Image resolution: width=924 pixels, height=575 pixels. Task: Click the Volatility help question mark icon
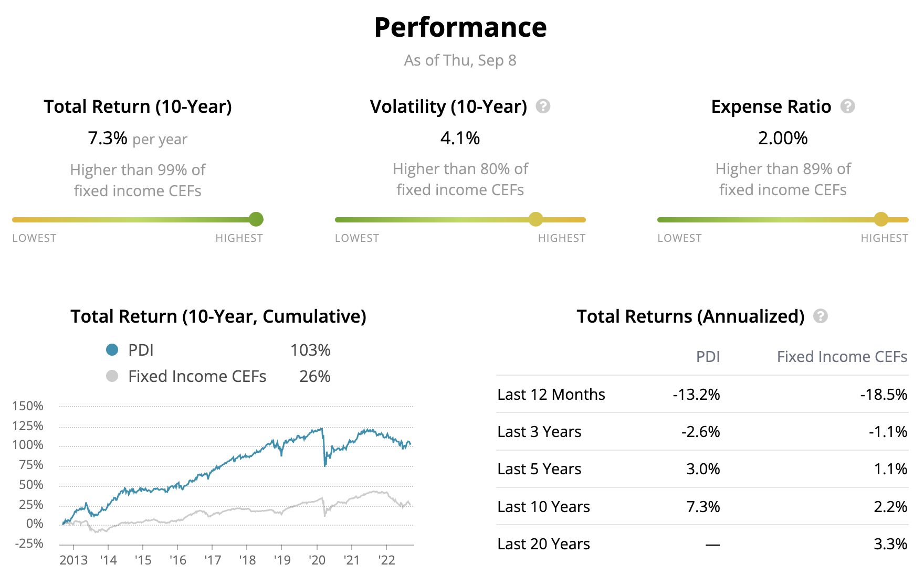[x=543, y=107]
